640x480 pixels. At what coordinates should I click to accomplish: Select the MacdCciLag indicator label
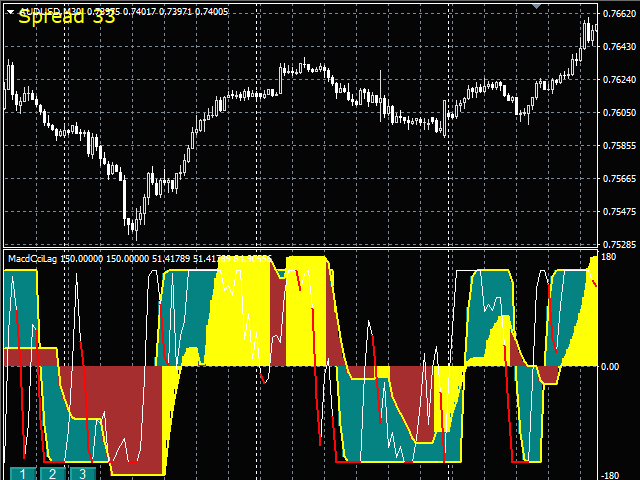[32, 259]
